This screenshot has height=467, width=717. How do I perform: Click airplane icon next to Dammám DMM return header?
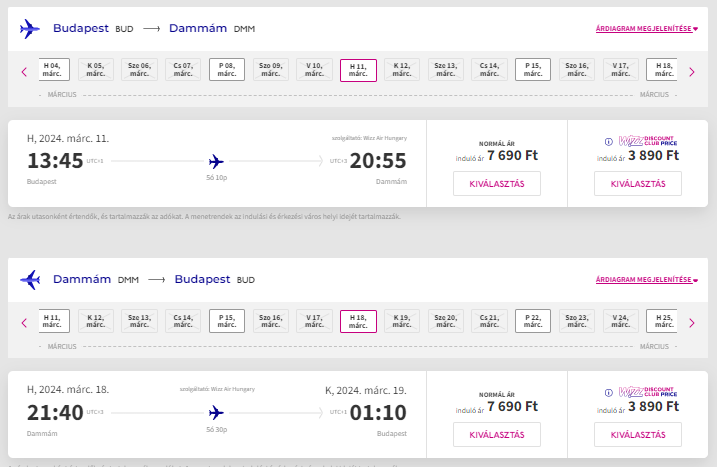pos(30,279)
